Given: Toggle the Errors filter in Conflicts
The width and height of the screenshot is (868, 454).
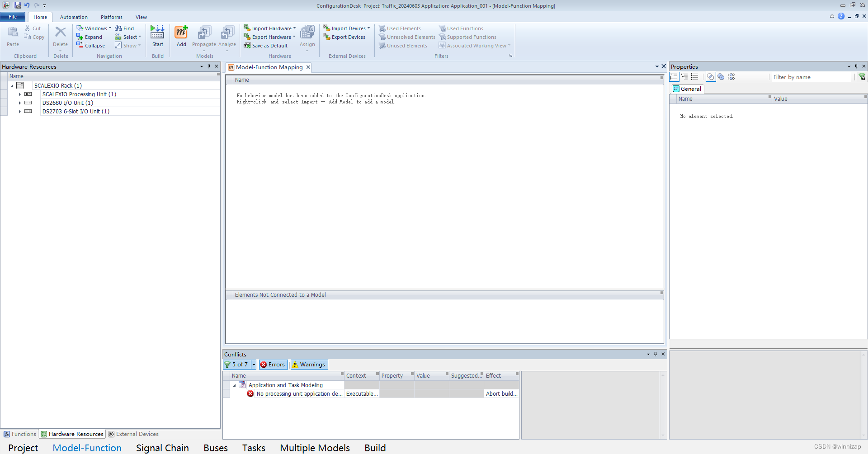Looking at the screenshot, I should [x=273, y=364].
